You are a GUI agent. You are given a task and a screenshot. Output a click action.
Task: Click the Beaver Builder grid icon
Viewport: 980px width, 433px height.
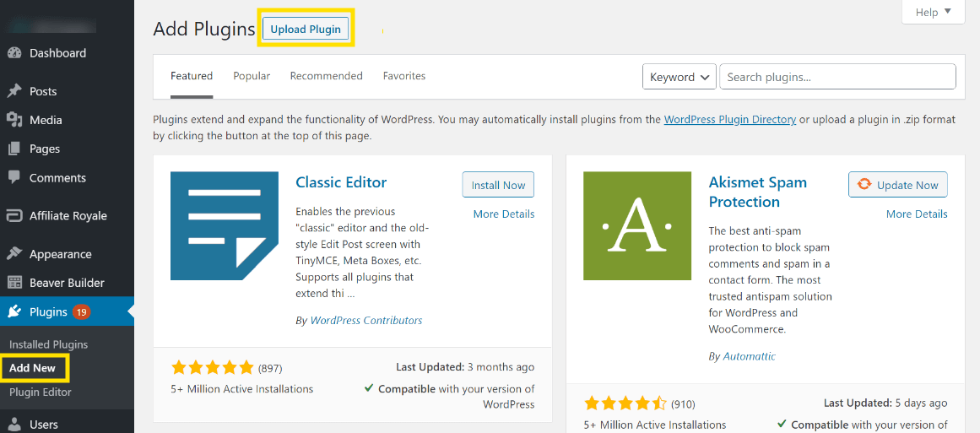point(14,283)
